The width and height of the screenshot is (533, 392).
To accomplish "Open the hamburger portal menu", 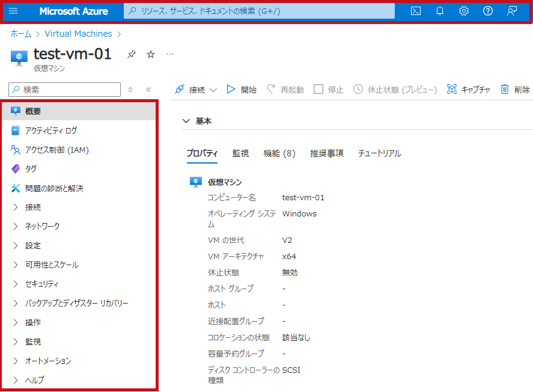I will [13, 11].
